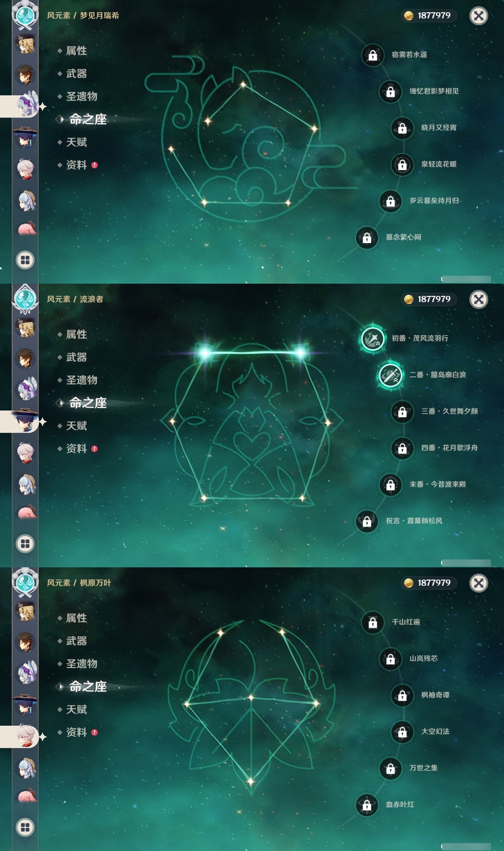This screenshot has height=851, width=504.
Task: Click the lock icon for 宿雾若水遥
Action: point(372,55)
